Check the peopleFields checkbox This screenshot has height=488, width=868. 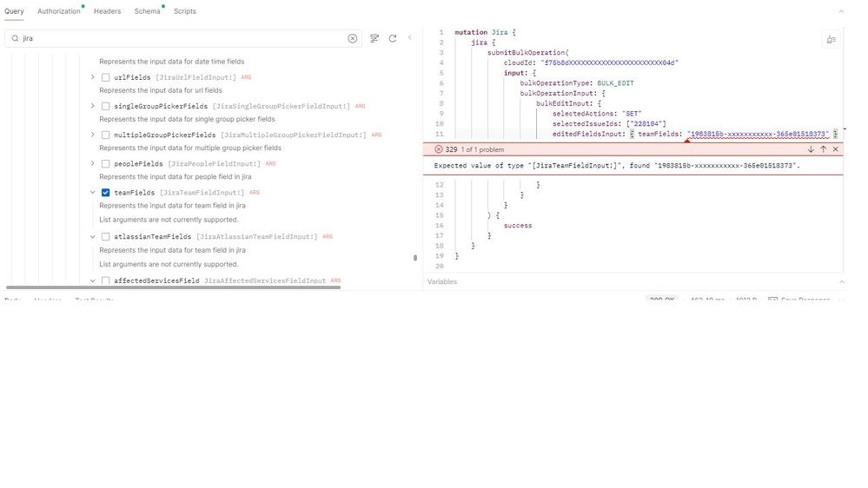point(105,164)
